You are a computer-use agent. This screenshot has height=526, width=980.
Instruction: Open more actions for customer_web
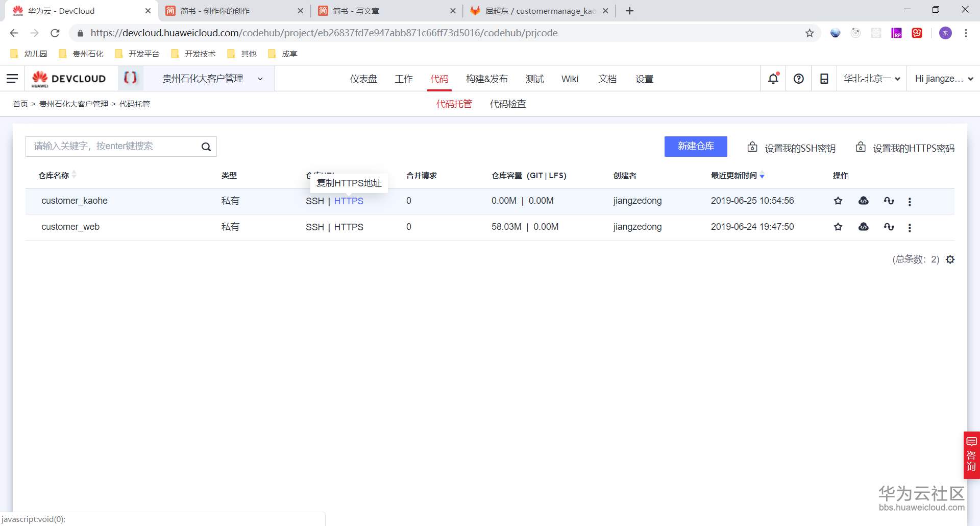(910, 227)
